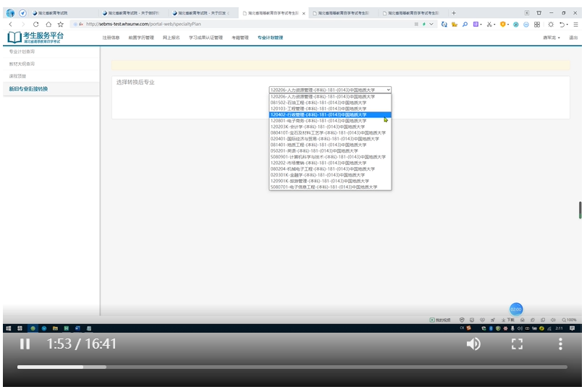
Task: Open the 注册信息 navigation menu
Action: pos(111,38)
